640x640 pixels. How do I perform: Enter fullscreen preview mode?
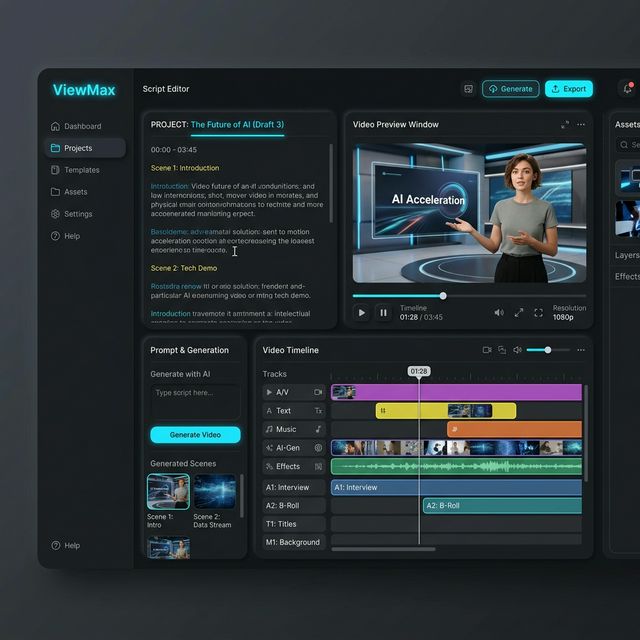pos(538,313)
